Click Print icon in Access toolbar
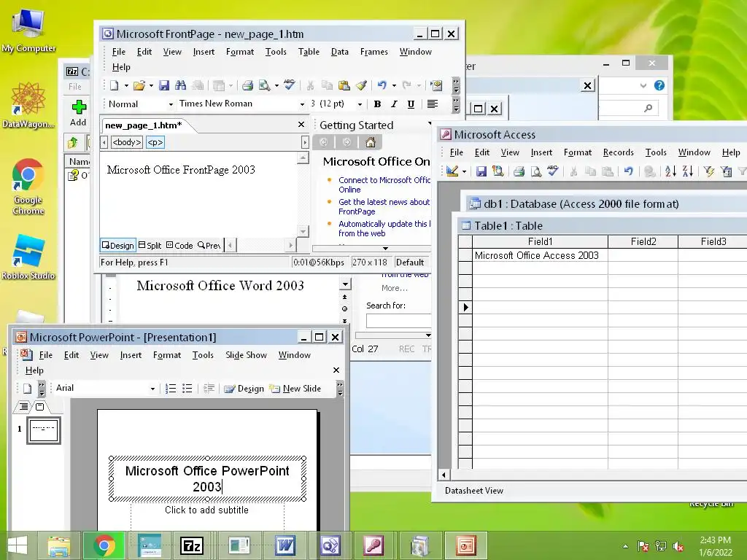The width and height of the screenshot is (747, 560). coord(519,171)
